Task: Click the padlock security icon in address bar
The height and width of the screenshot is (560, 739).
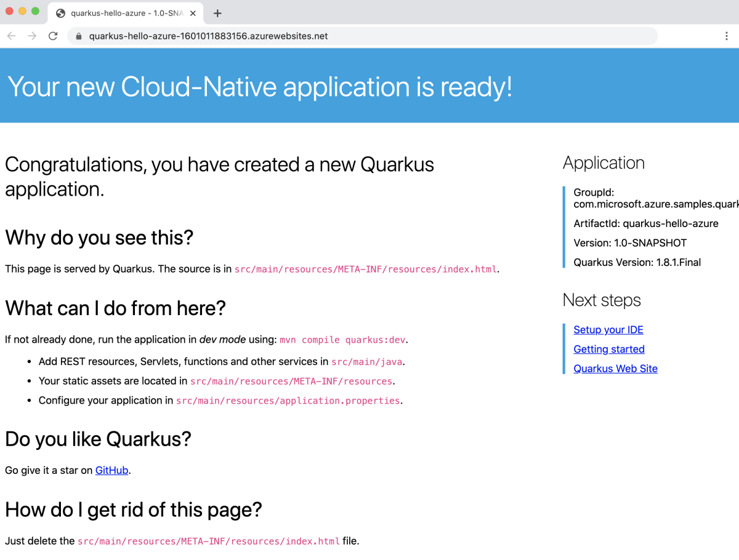Action: (x=78, y=36)
